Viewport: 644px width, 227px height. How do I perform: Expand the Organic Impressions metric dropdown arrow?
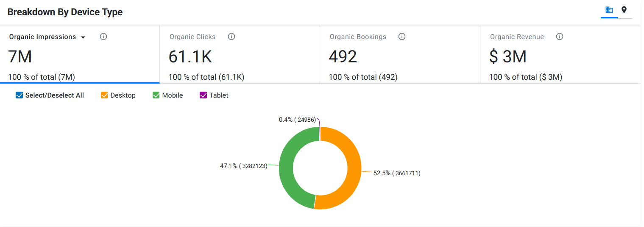(x=83, y=37)
